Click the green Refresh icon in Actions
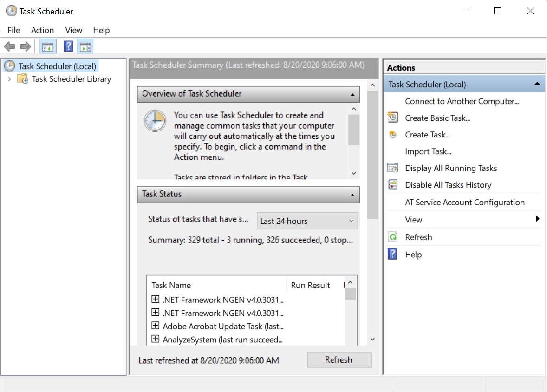547x392 pixels. [393, 237]
